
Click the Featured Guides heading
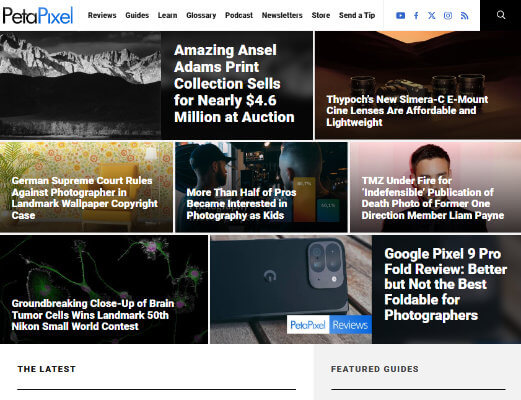pyautogui.click(x=375, y=369)
